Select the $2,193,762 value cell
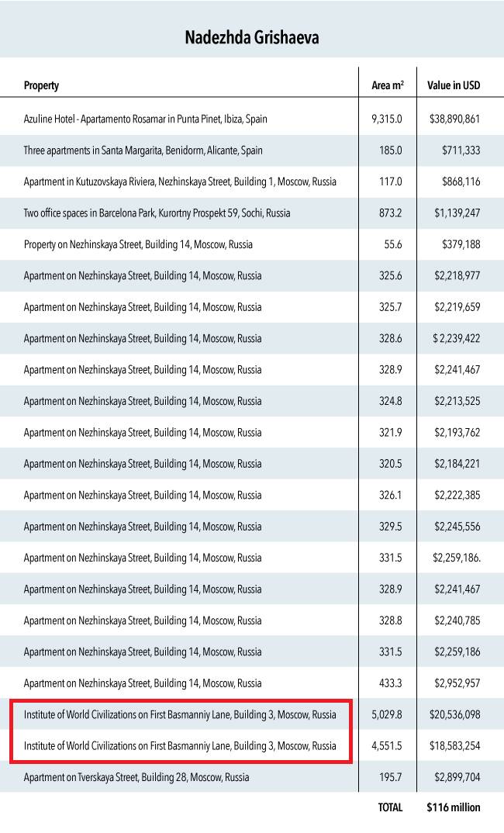Viewport: 504px width, 833px height. [x=457, y=433]
